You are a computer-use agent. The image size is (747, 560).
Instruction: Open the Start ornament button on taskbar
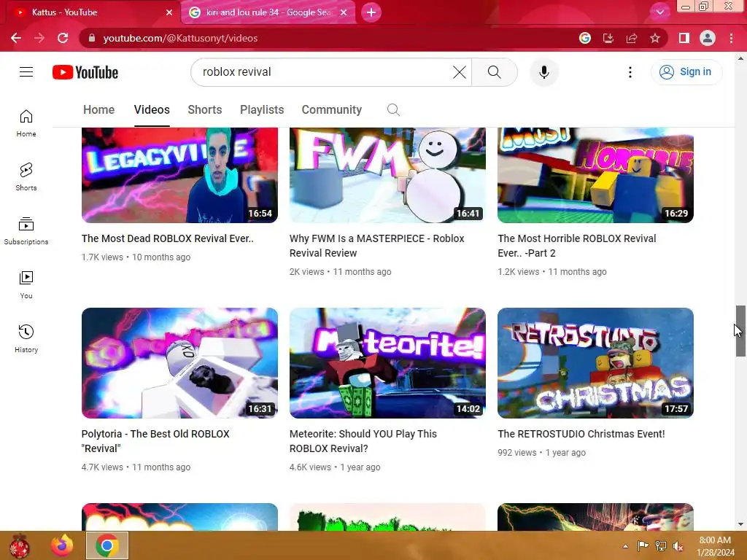[x=20, y=545]
